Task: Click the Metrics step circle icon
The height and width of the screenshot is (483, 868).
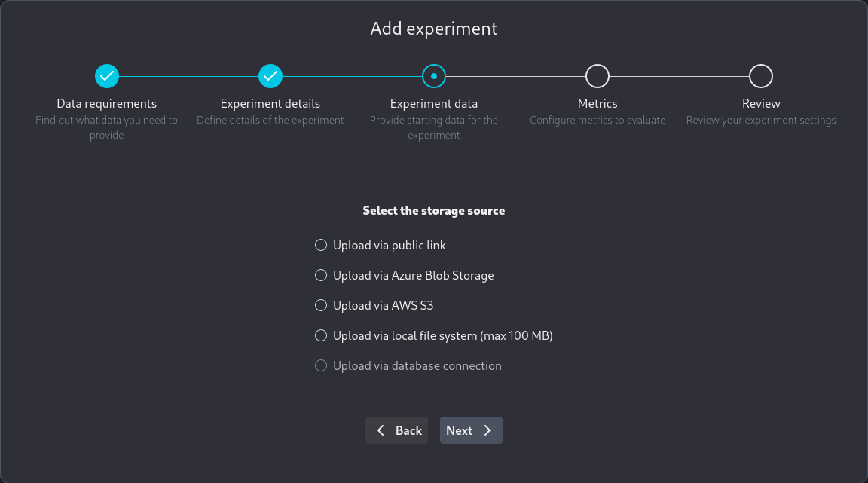Action: (598, 76)
